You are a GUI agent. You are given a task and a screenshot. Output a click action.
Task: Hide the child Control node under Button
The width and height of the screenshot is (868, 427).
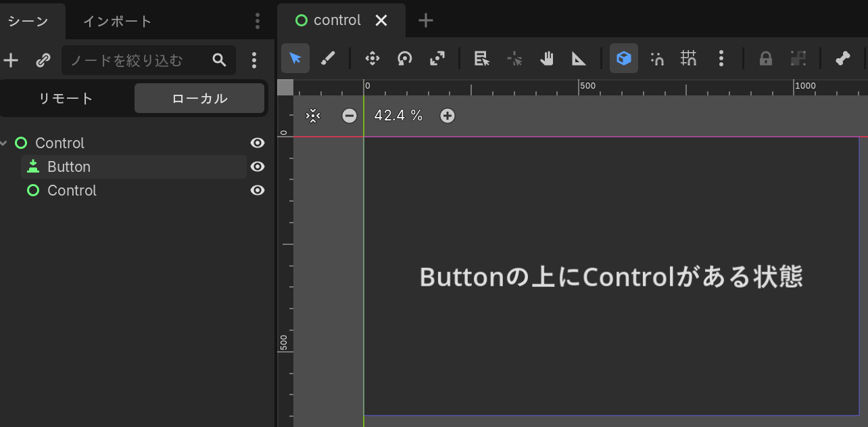[257, 190]
